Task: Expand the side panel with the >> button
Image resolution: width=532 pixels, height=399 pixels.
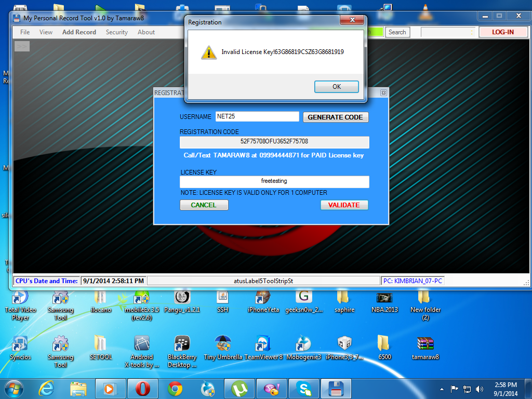Action: (22, 46)
